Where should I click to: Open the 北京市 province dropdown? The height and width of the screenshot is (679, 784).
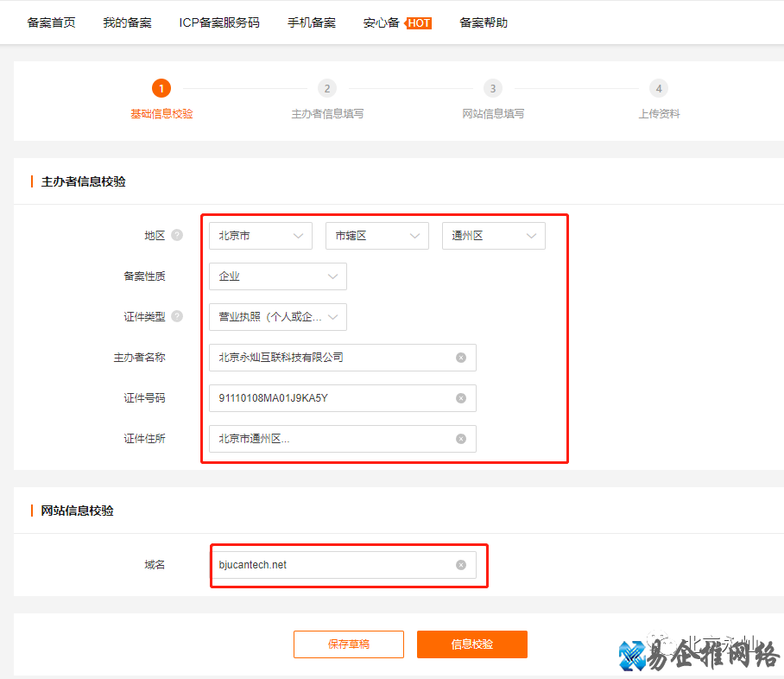point(260,235)
